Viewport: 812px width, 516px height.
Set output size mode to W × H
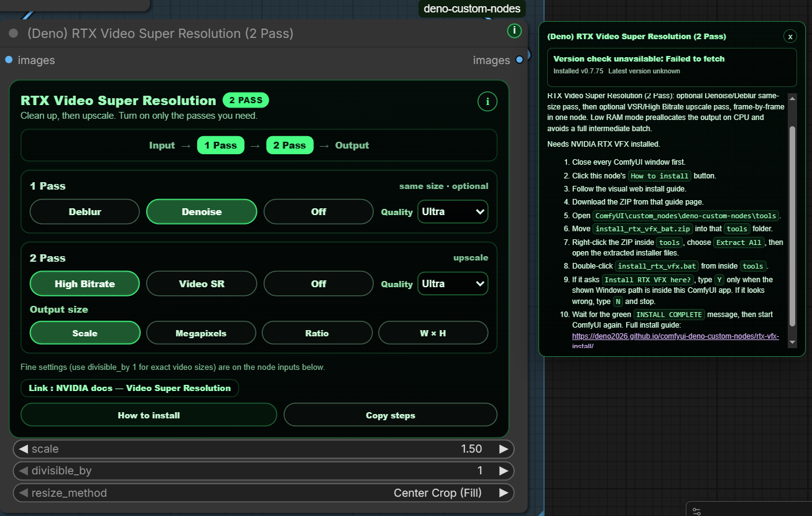[x=433, y=333]
